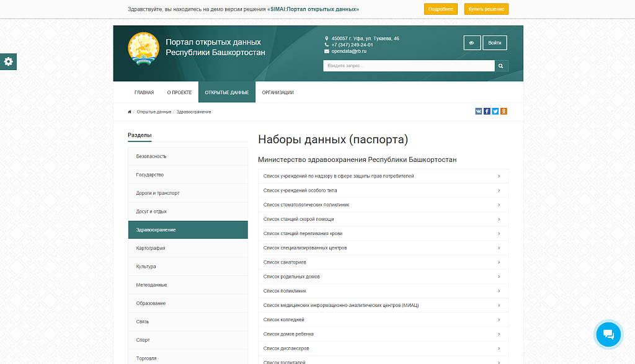
Task: Open the gear settings panel on the left
Action: tap(8, 62)
